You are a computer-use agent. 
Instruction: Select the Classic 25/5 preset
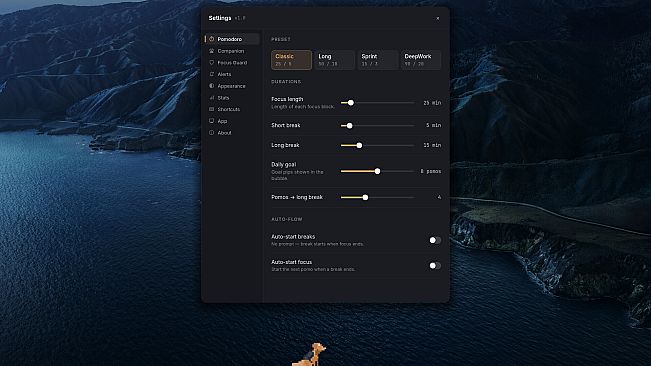pyautogui.click(x=291, y=60)
